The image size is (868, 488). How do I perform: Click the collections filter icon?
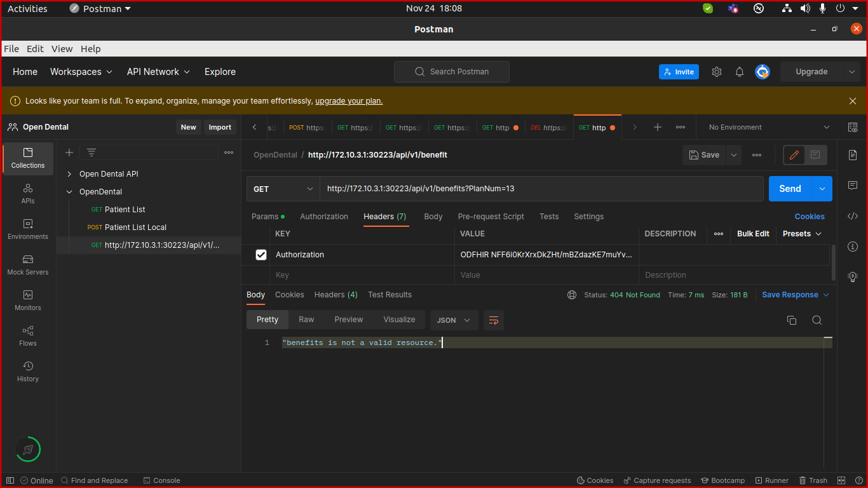[92, 152]
